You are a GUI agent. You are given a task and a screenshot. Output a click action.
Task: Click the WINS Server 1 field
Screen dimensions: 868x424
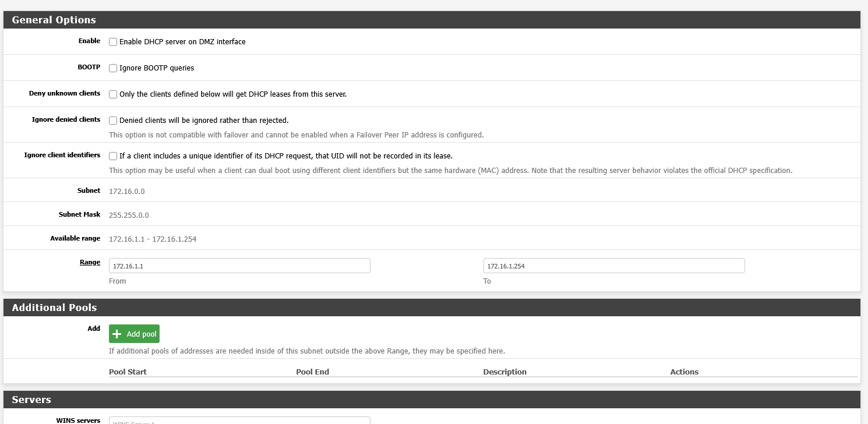pos(239,421)
